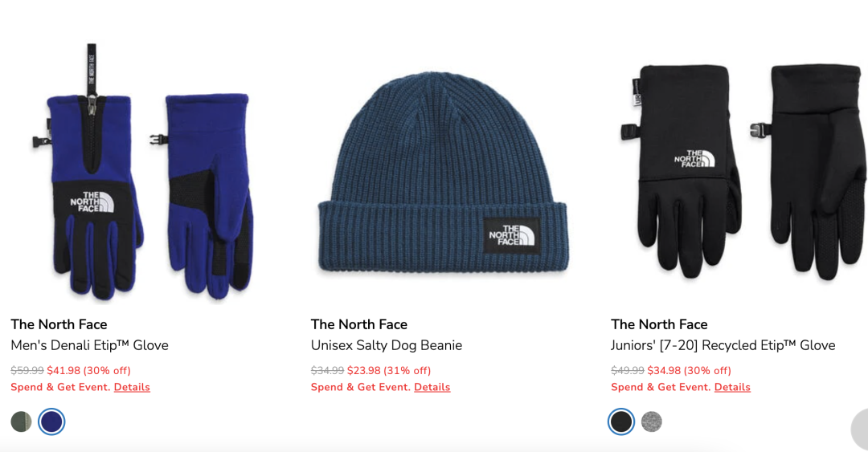
Task: Click the gray circular button at right edge
Action: (x=860, y=430)
